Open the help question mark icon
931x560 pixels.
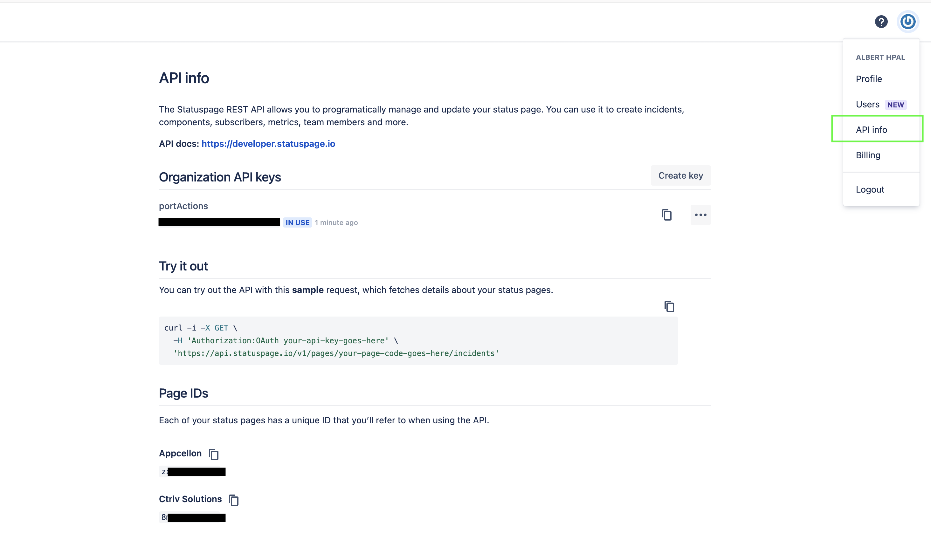tap(881, 22)
